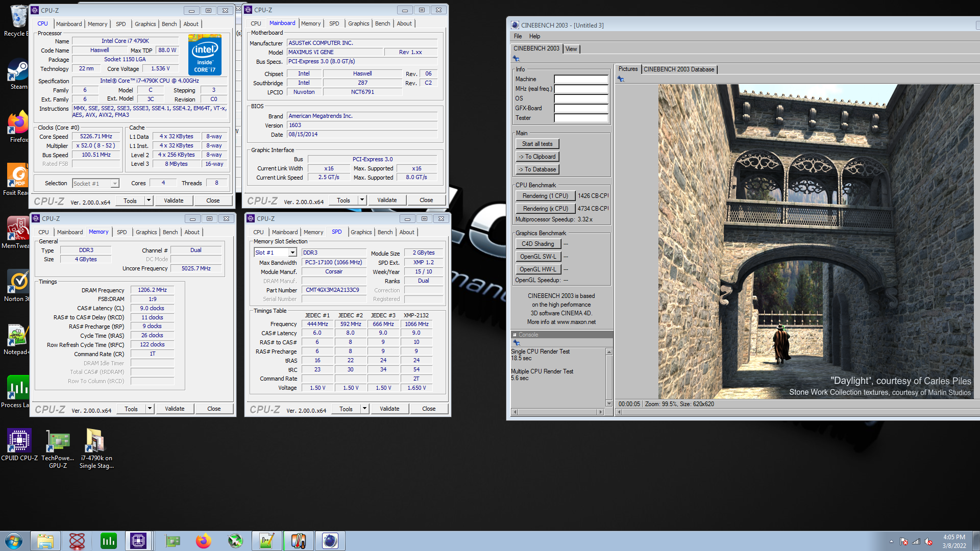Expand Tools dropdown arrow in Memory window
Image resolution: width=980 pixels, height=551 pixels.
[150, 409]
